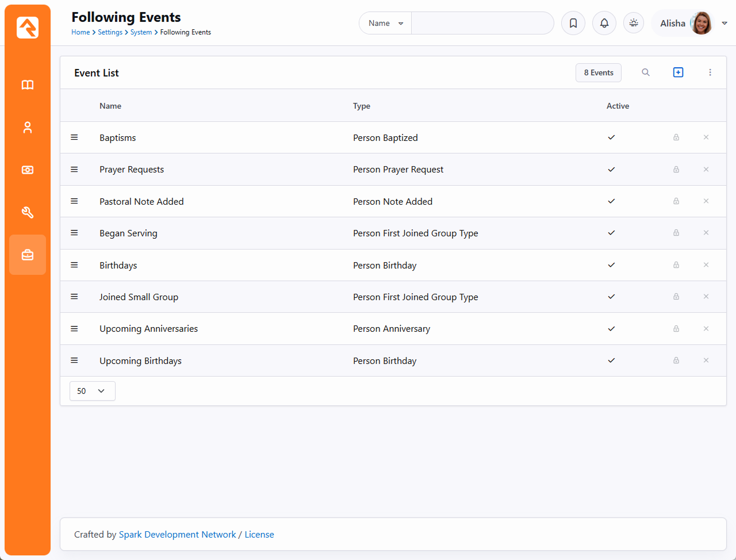Open the Spark Development Network link

(x=177, y=535)
